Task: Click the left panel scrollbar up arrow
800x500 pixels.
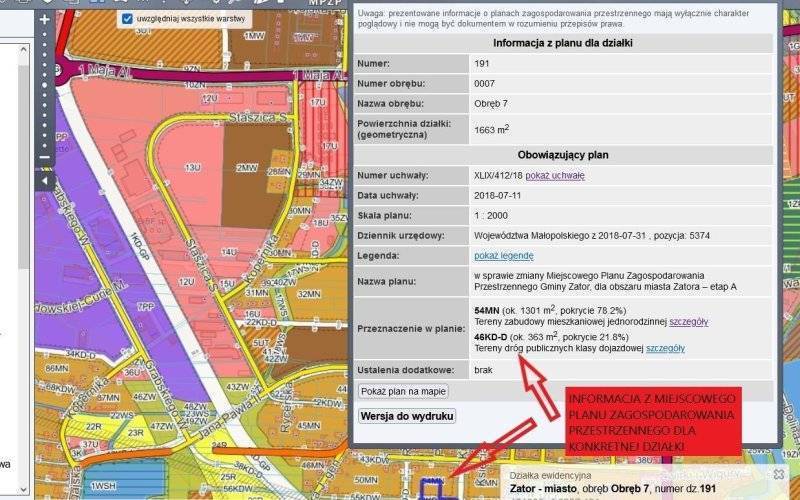Action: (23, 50)
